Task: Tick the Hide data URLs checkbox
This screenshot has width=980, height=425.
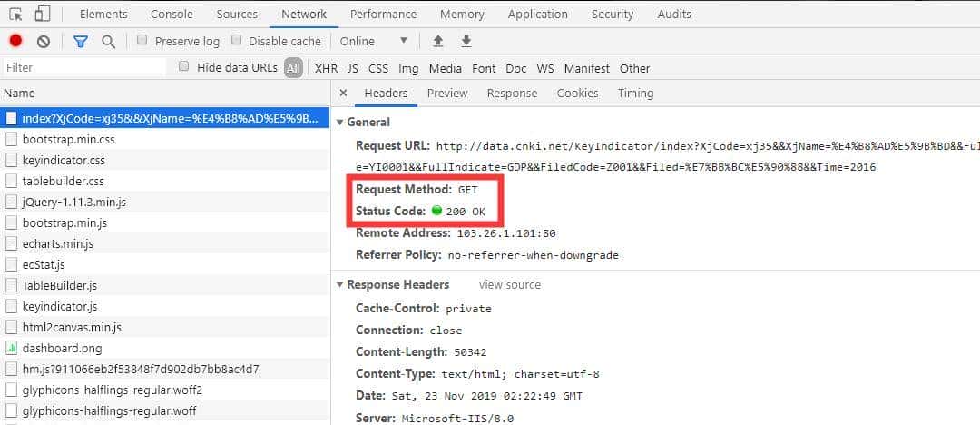Action: (184, 66)
